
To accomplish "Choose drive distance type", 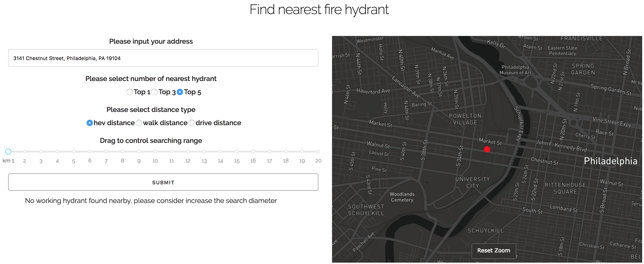I will click(192, 123).
